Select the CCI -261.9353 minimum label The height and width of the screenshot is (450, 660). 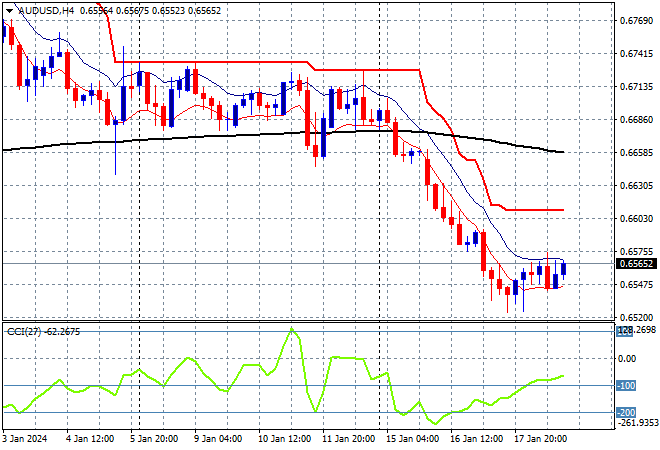click(638, 422)
